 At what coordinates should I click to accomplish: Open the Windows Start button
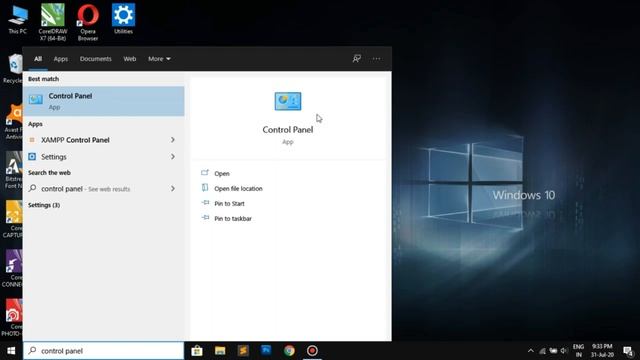[11, 351]
